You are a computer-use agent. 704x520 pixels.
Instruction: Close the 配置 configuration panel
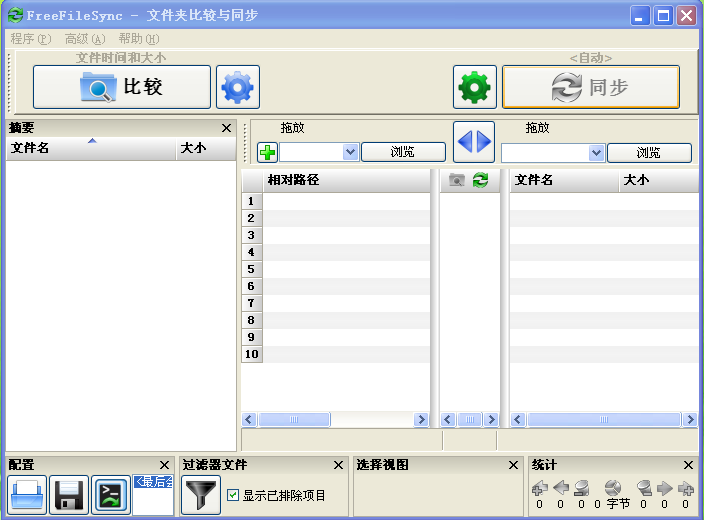coord(164,465)
